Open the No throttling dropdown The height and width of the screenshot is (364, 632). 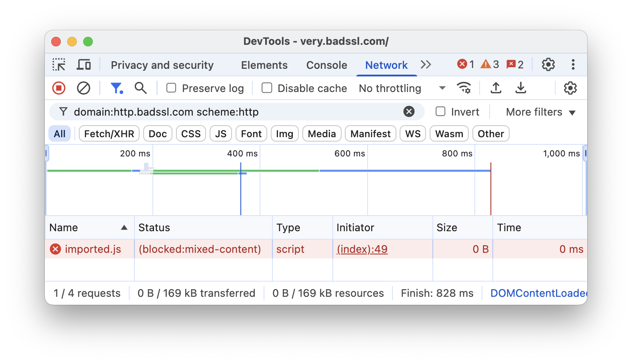(x=401, y=88)
